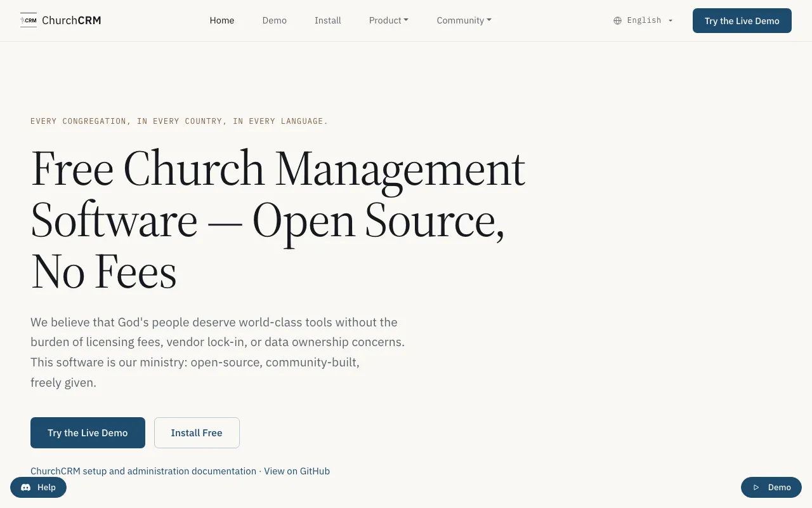This screenshot has width=812, height=508.
Task: Click the globe icon beside English
Action: click(617, 20)
